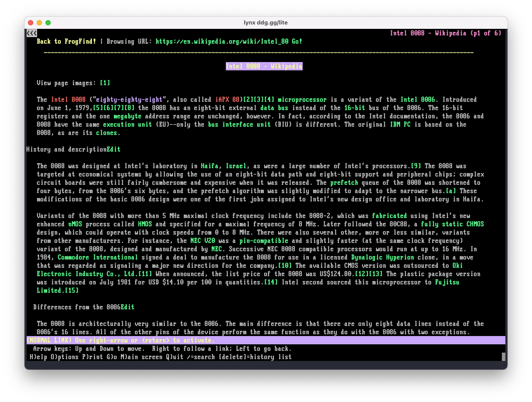Open the 'Intel 8086' link

418,100
